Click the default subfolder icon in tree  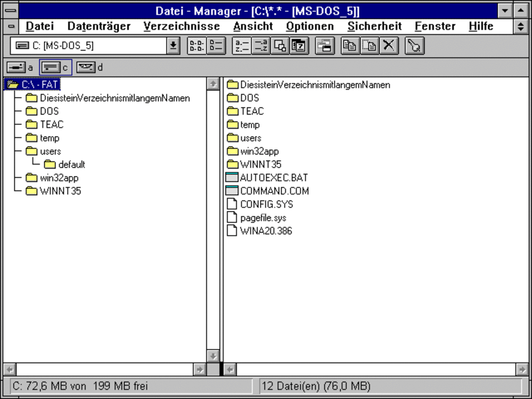coord(49,164)
